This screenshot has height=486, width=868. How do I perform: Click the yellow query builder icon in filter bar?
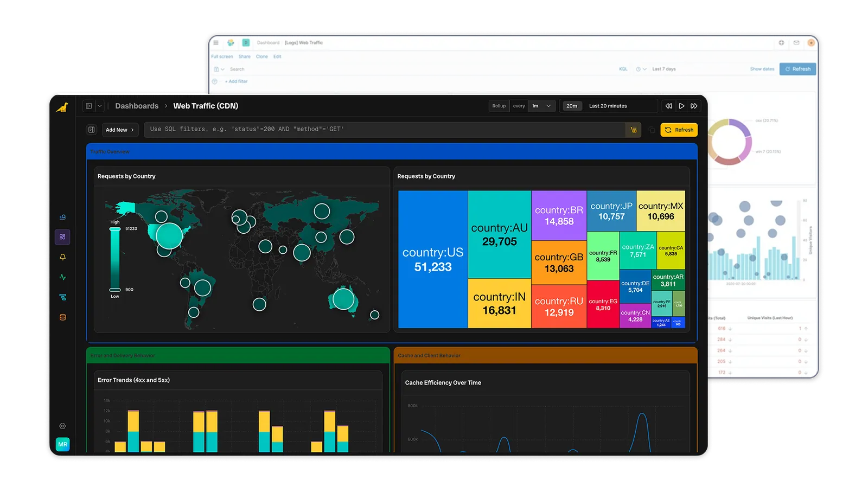point(634,130)
